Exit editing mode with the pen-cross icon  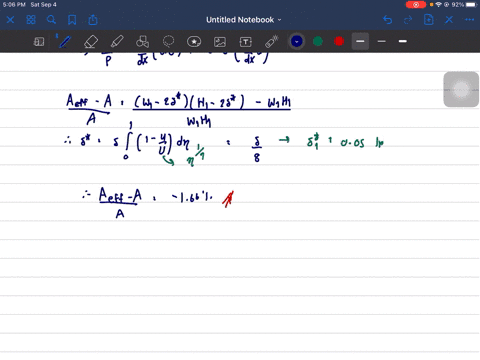449,20
